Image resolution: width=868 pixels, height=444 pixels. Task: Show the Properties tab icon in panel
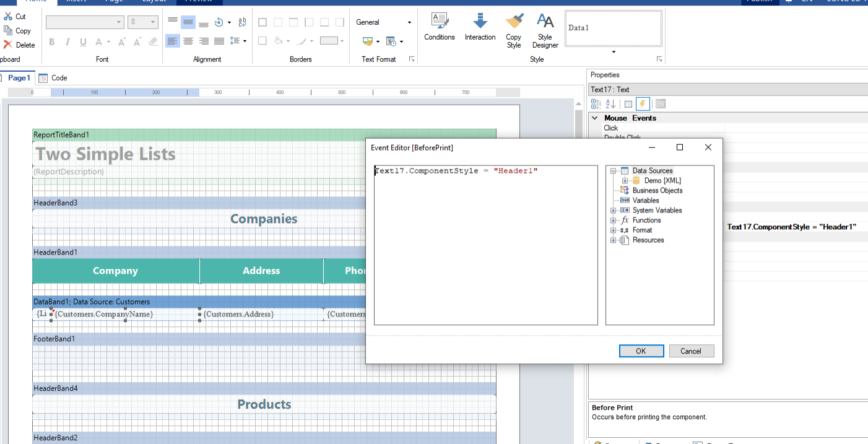pyautogui.click(x=628, y=104)
